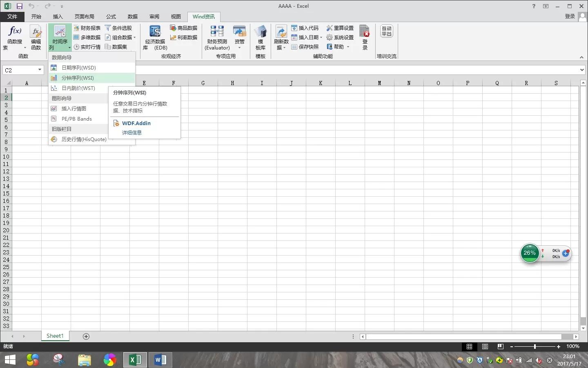The width and height of the screenshot is (588, 368).
Task: Switch to the 公式 ribbon tab
Action: (x=111, y=16)
